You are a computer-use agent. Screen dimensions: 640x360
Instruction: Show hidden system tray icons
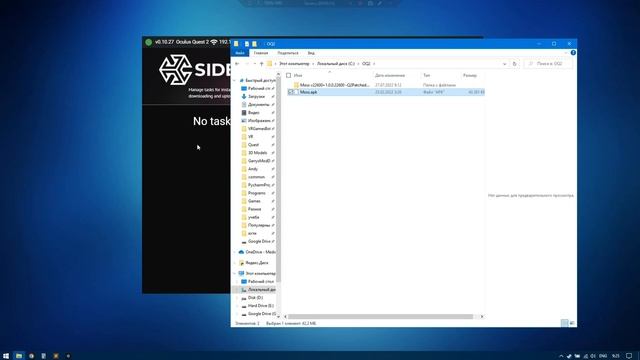tap(561, 356)
